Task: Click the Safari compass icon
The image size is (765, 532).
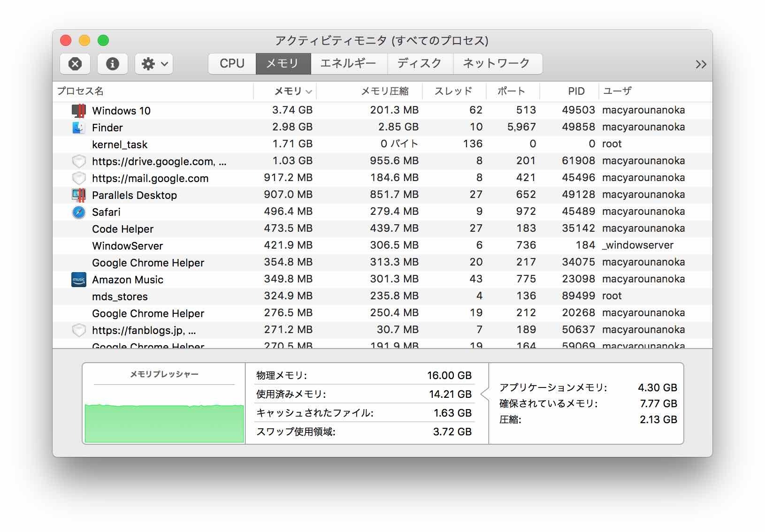Action: tap(79, 212)
